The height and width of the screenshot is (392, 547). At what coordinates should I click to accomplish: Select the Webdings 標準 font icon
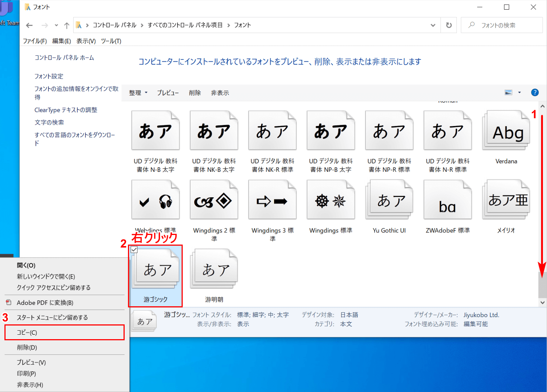click(156, 200)
